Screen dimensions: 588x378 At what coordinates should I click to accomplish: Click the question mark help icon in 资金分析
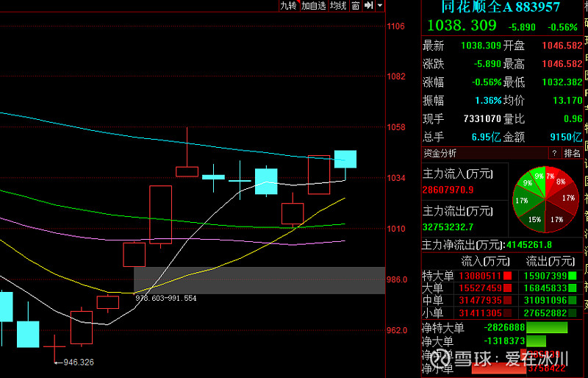click(554, 153)
